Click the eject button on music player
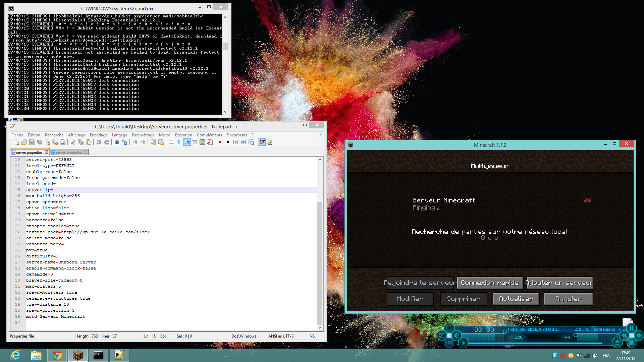644x362 pixels. [x=618, y=343]
